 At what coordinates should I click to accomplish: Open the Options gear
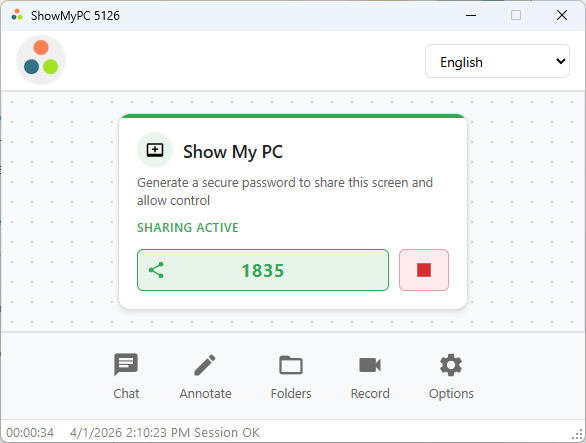coord(451,376)
